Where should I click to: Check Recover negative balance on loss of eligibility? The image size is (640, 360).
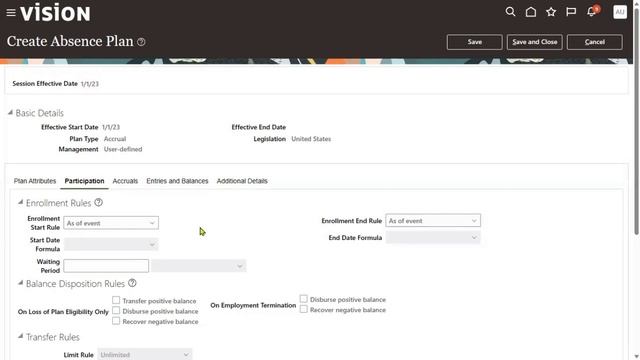[x=116, y=321]
